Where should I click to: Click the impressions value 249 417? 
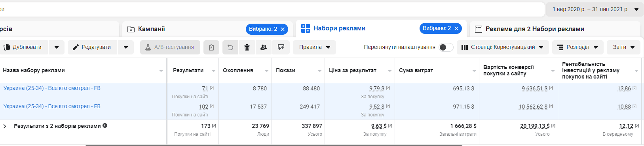[310, 107]
